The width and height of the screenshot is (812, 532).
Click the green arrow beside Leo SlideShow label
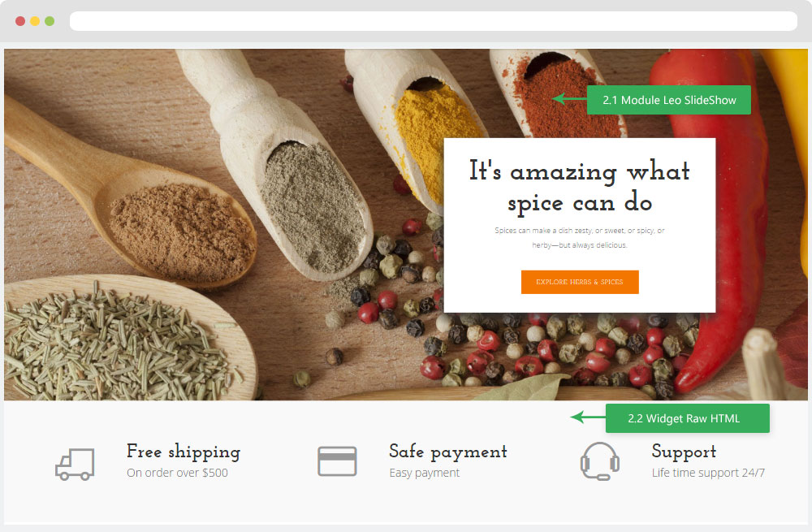(x=569, y=98)
